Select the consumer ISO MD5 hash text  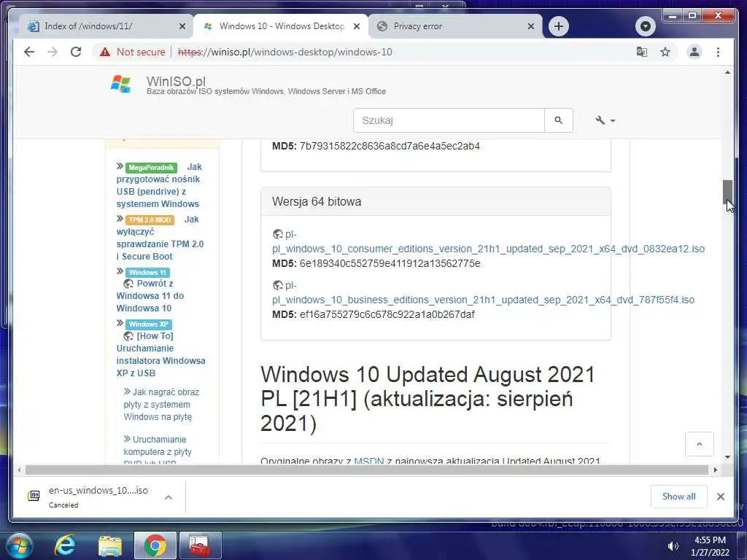390,263
